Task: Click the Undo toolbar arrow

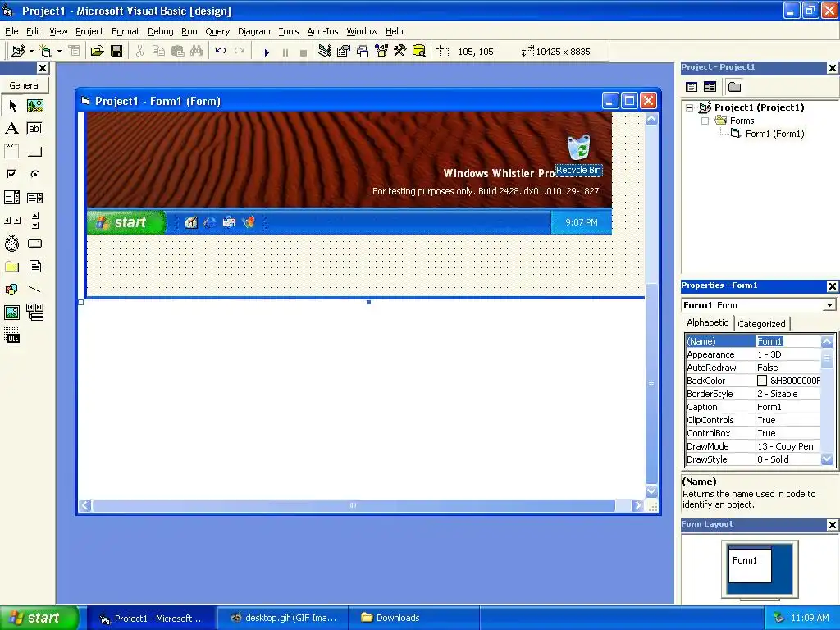Action: pos(220,52)
